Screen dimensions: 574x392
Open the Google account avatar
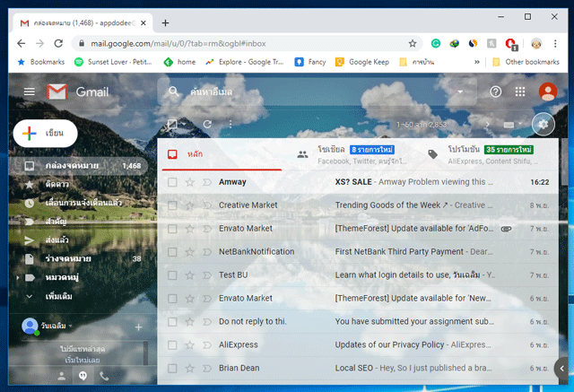coord(548,91)
